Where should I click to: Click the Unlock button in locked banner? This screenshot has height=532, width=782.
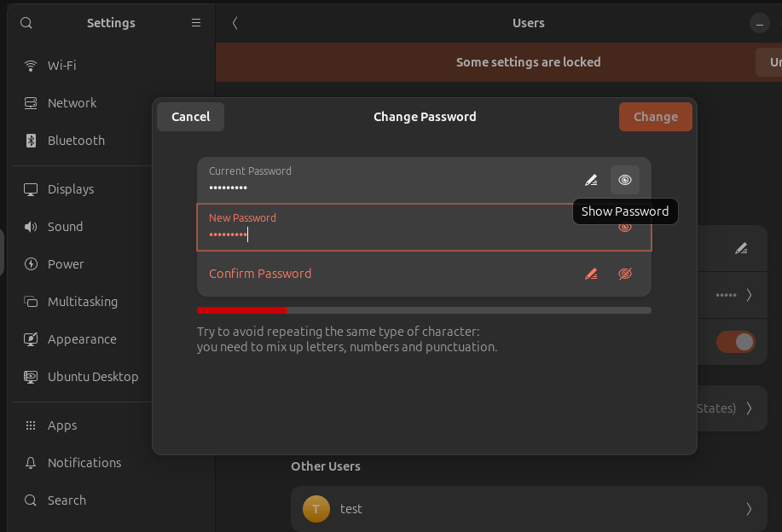tap(769, 62)
